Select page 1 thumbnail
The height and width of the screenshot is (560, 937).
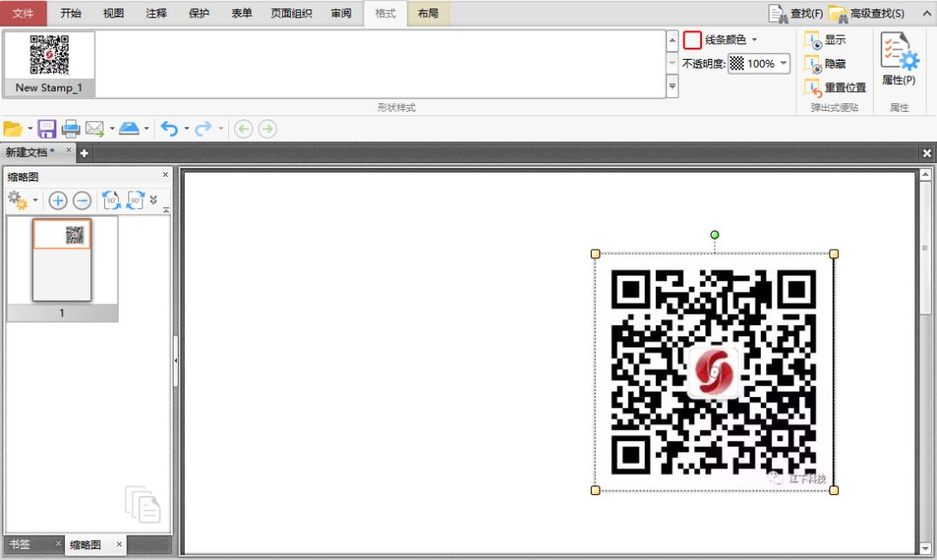(62, 260)
